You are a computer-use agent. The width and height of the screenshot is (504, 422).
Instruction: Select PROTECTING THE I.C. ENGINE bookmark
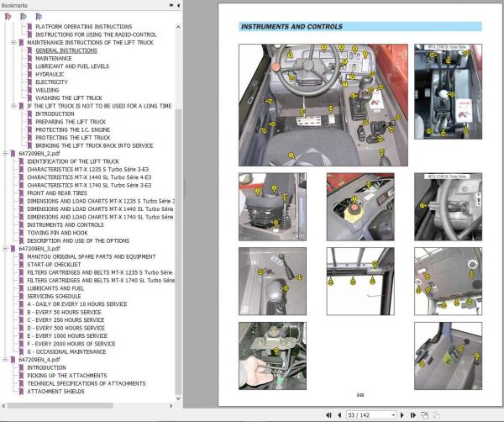click(72, 129)
